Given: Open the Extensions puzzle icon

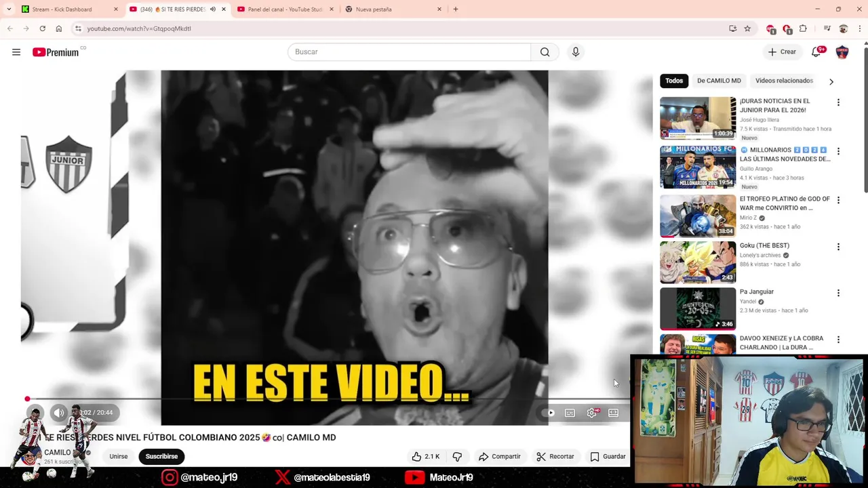Looking at the screenshot, I should [x=803, y=28].
